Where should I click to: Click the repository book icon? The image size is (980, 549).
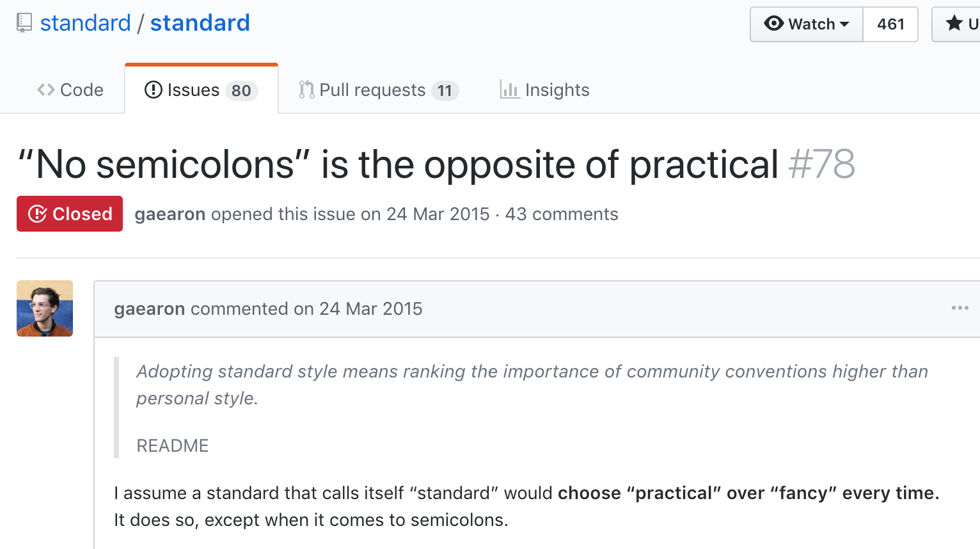[24, 24]
